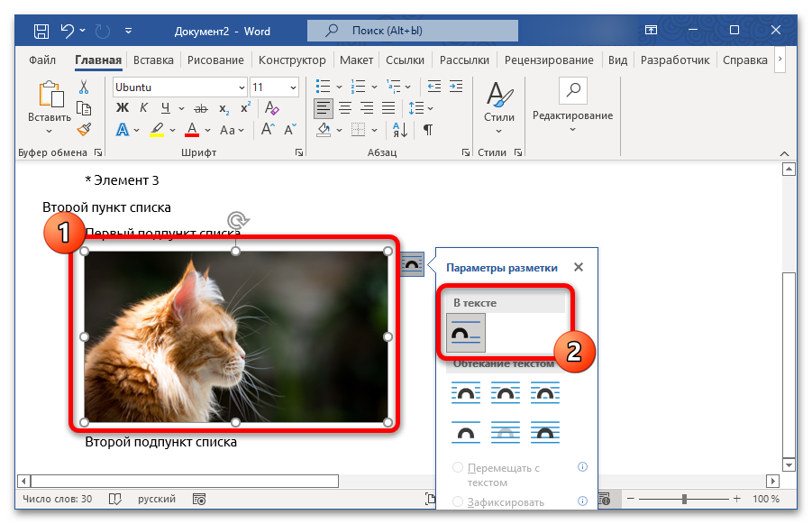Click the layout options button beside the image
This screenshot has height=524, width=812.
[412, 264]
